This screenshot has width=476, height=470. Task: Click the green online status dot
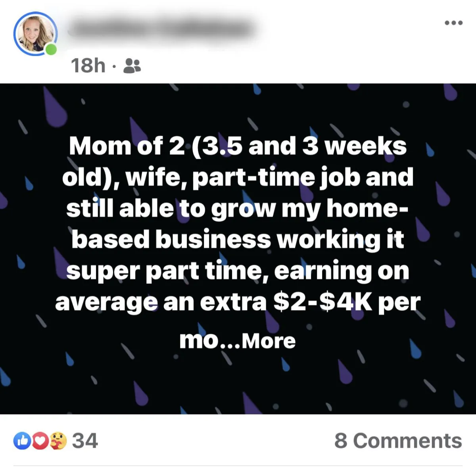[51, 50]
